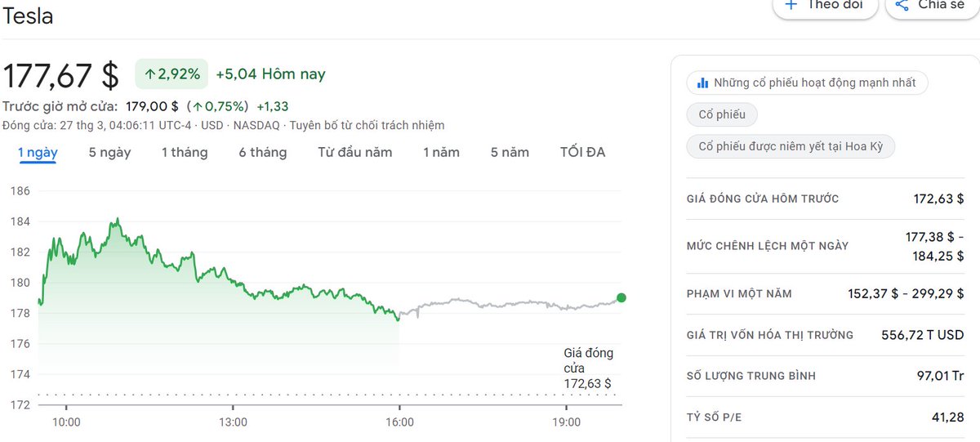Image resolution: width=980 pixels, height=442 pixels.
Task: Click the 172 price axis label
Action: (x=20, y=404)
